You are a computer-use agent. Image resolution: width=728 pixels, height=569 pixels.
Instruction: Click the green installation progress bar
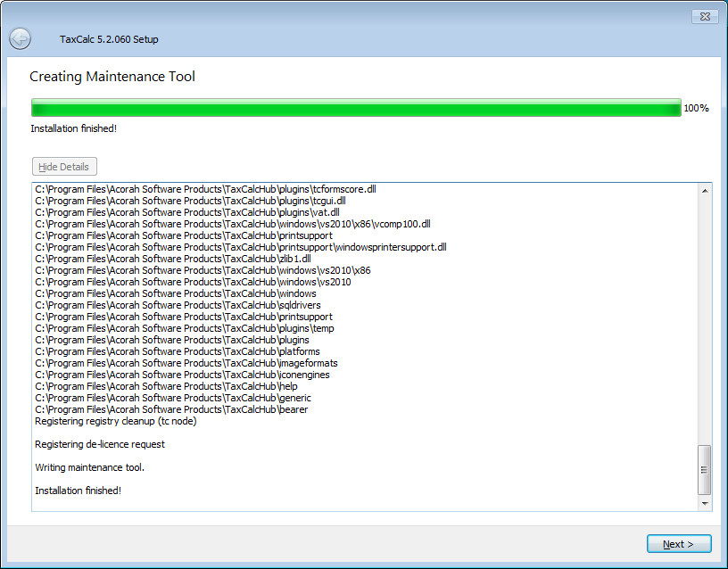pos(355,109)
